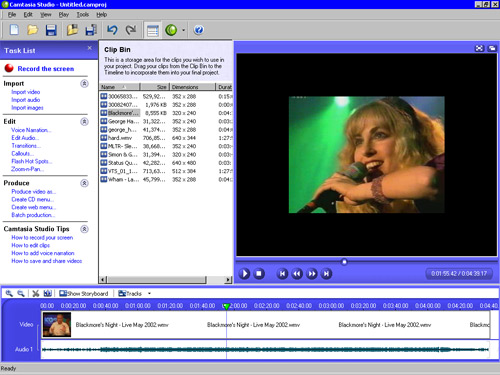Click the Audio 1 waveform track
Screen dimensions: 500x375
265,349
